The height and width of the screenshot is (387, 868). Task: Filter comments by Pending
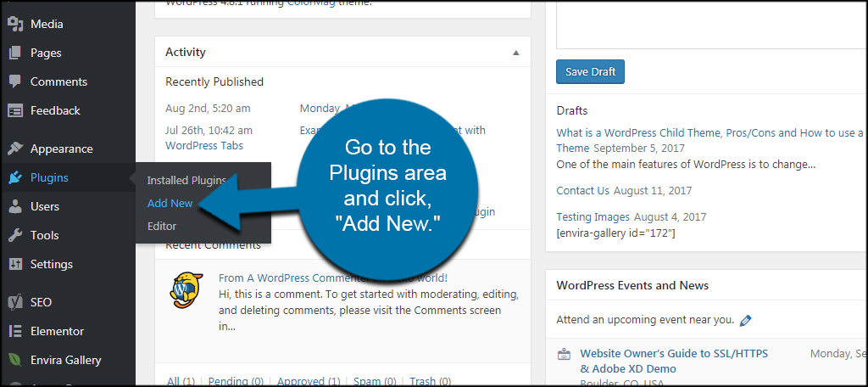pos(228,381)
